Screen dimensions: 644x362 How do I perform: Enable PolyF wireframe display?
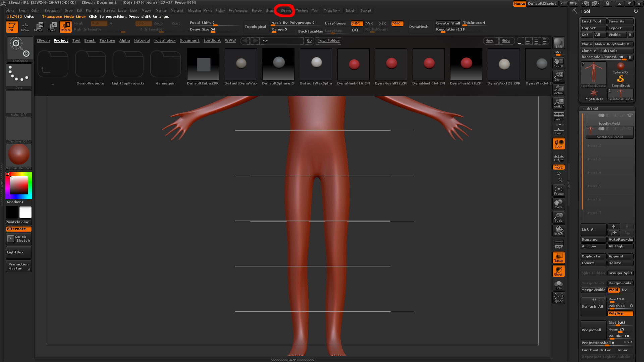pos(558,244)
